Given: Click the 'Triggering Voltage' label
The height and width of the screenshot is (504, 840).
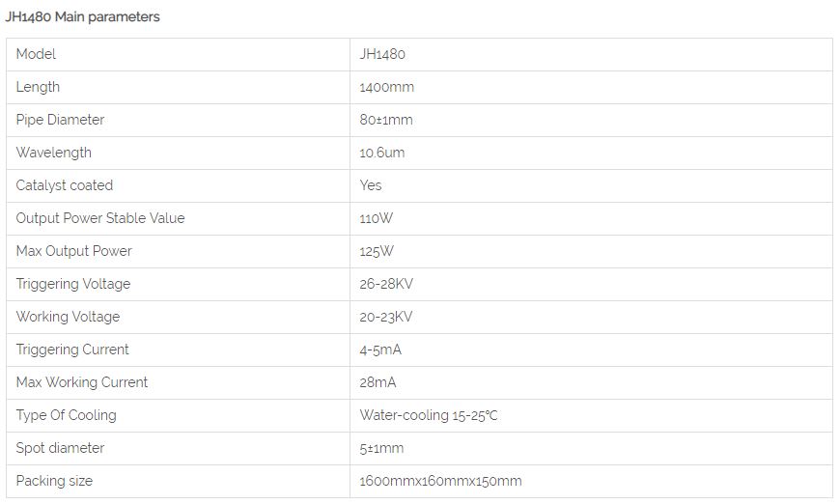Looking at the screenshot, I should 73,284.
